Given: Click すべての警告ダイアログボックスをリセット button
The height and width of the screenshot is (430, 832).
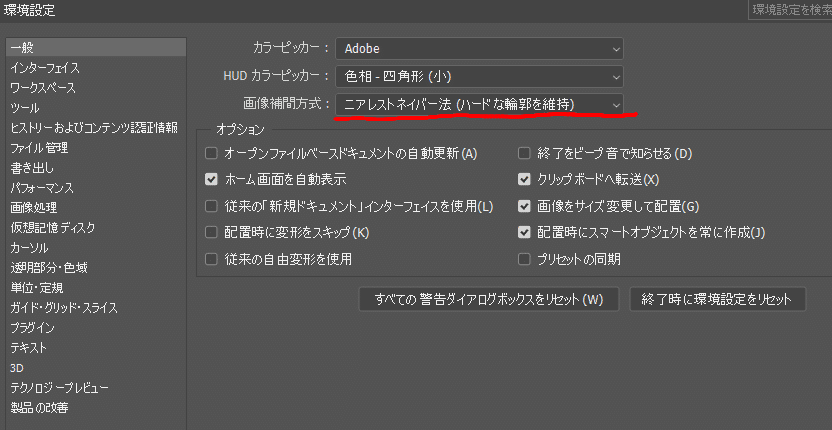Looking at the screenshot, I should pos(489,299).
